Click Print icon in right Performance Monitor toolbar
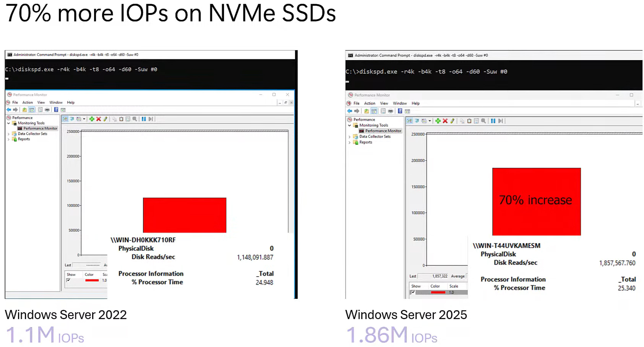The width and height of the screenshot is (644, 347). (x=390, y=111)
